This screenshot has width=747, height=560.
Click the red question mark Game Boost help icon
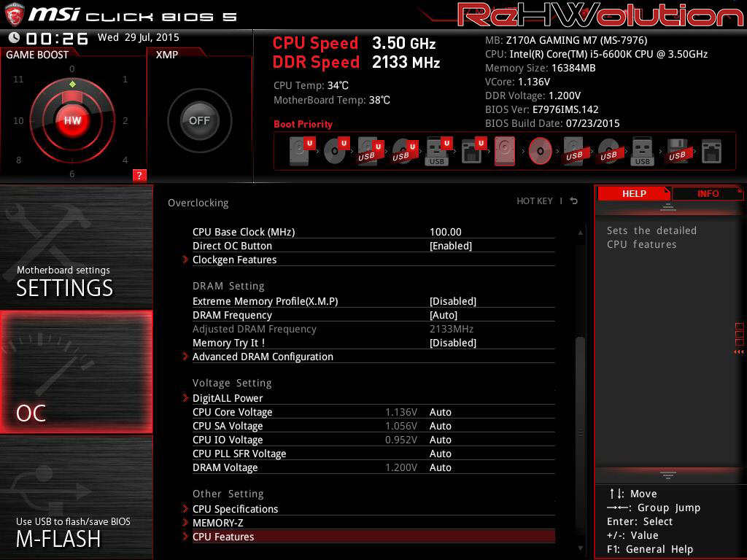tap(139, 175)
